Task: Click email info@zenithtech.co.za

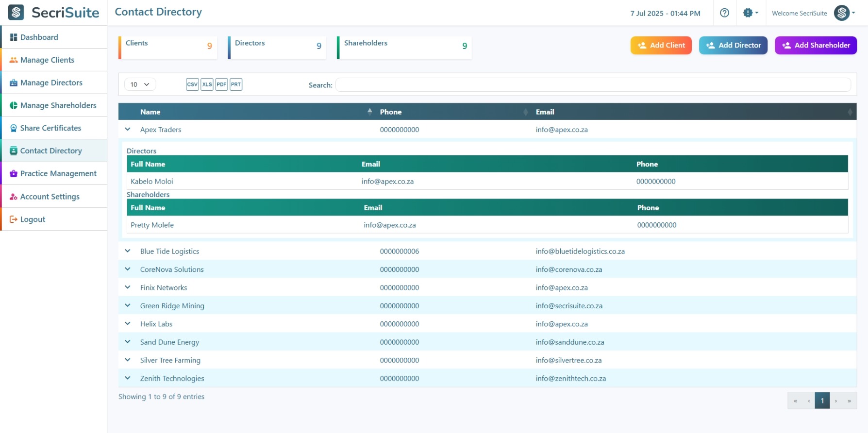Action: pos(571,379)
